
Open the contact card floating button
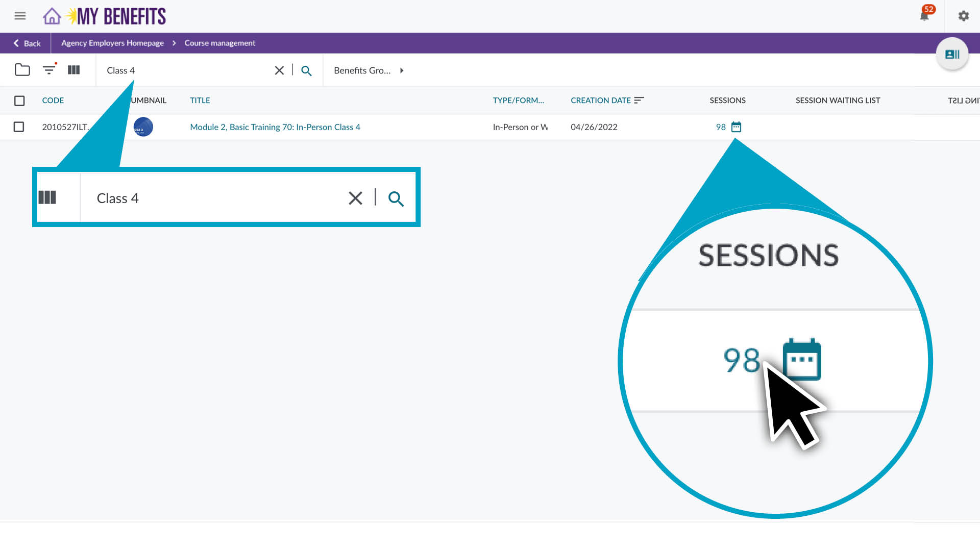[952, 54]
